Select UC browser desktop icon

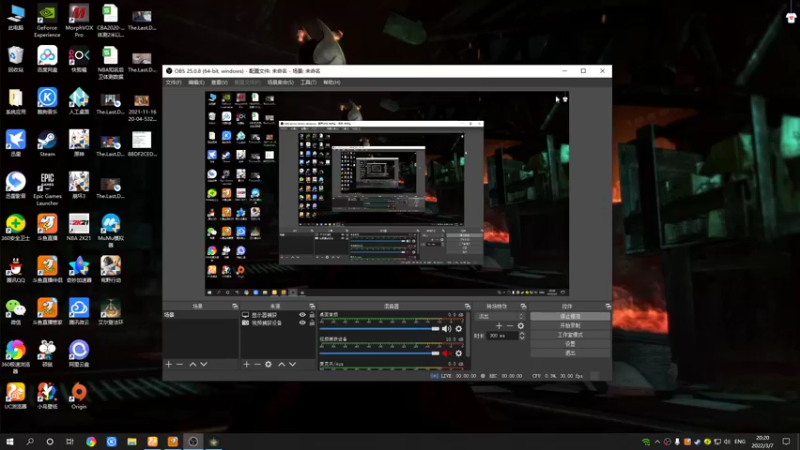pos(15,396)
